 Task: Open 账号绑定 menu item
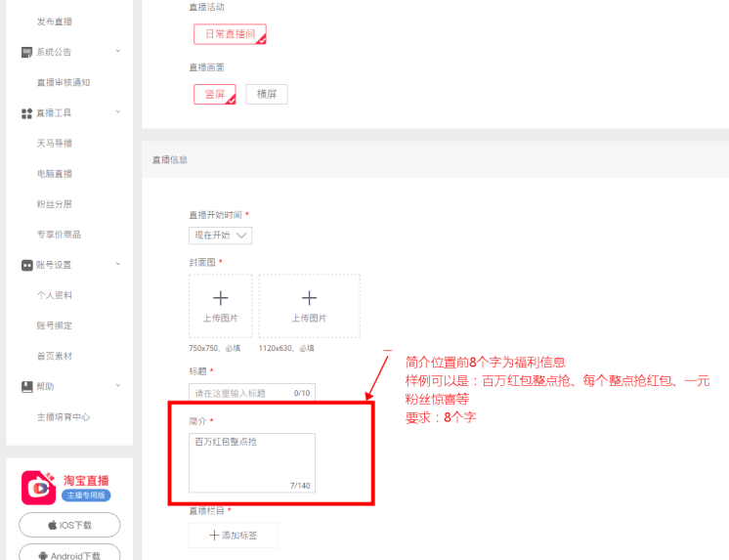pos(55,325)
